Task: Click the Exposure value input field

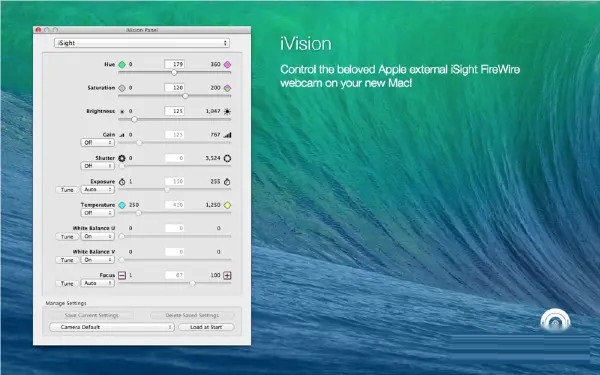Action: 174,181
